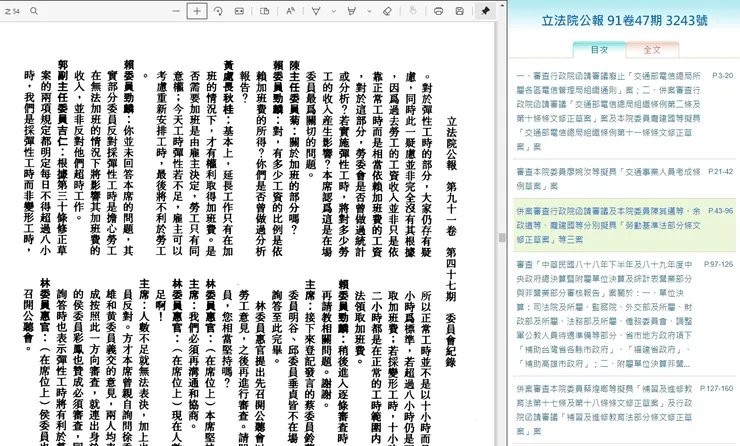Open the 中華民國八十八年下半年及八十九年度中央政府總決算 entry
740x446 pixels.
605,314
